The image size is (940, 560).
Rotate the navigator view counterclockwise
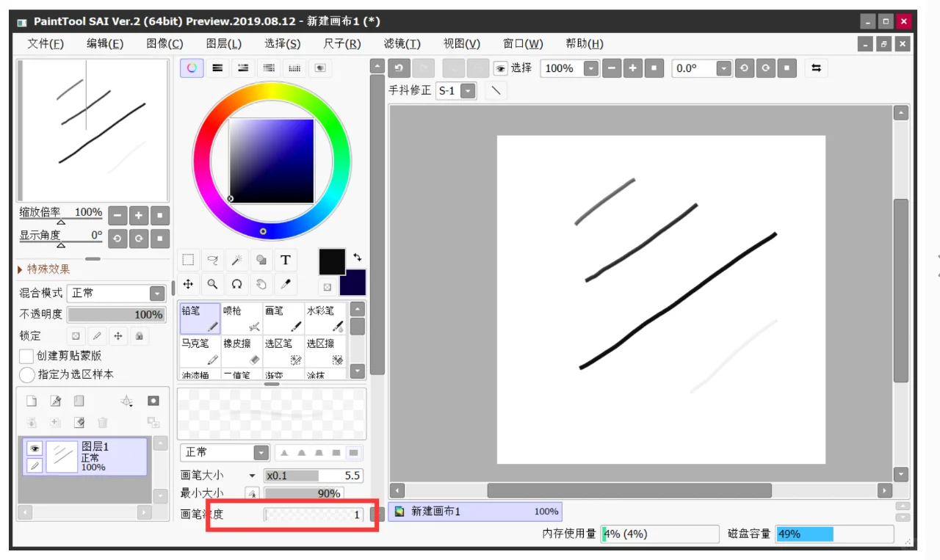(117, 239)
